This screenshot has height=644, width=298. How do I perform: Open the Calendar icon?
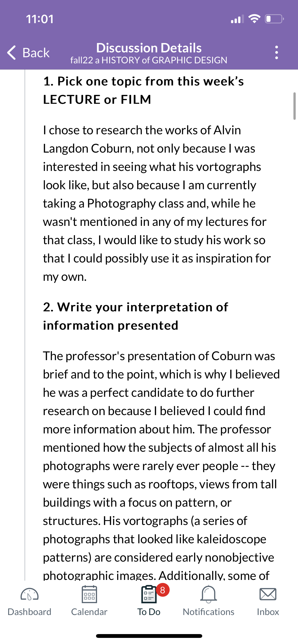pos(89,594)
